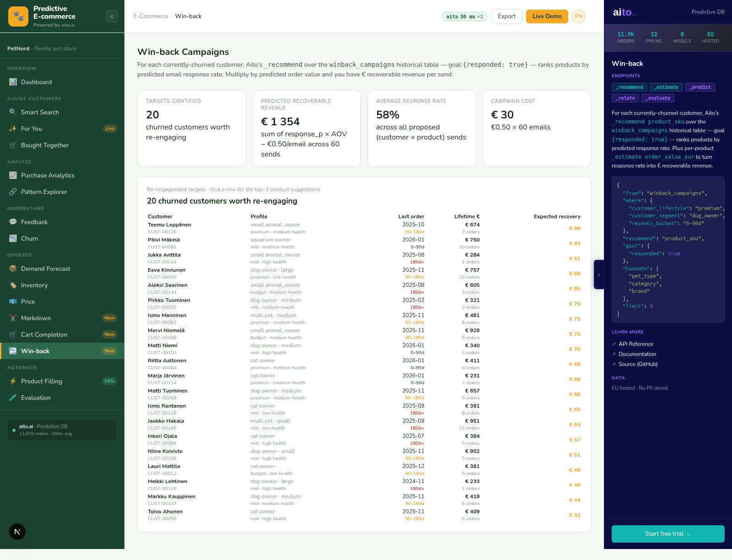Click the Inventory tag icon
Screen dimensions: 732x560
[x=13, y=285]
